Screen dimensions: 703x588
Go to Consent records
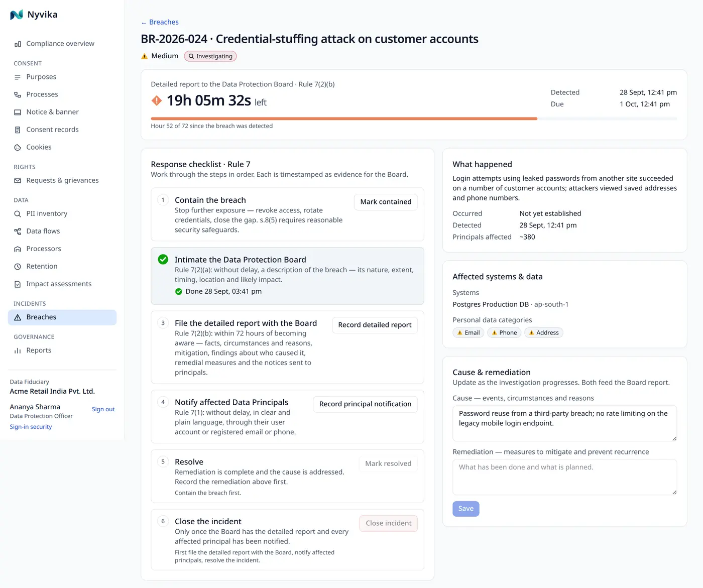pyautogui.click(x=62, y=130)
